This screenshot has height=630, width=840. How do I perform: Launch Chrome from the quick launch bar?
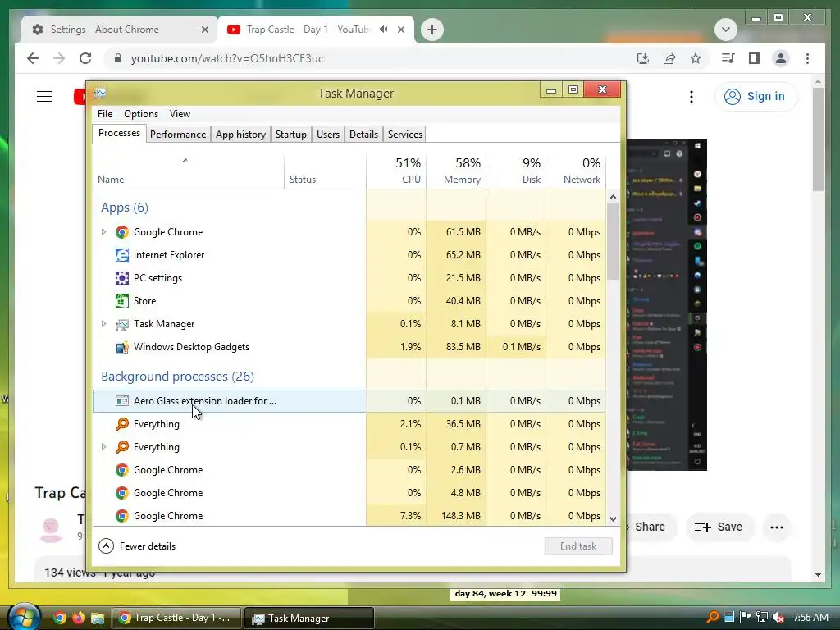pyautogui.click(x=60, y=619)
